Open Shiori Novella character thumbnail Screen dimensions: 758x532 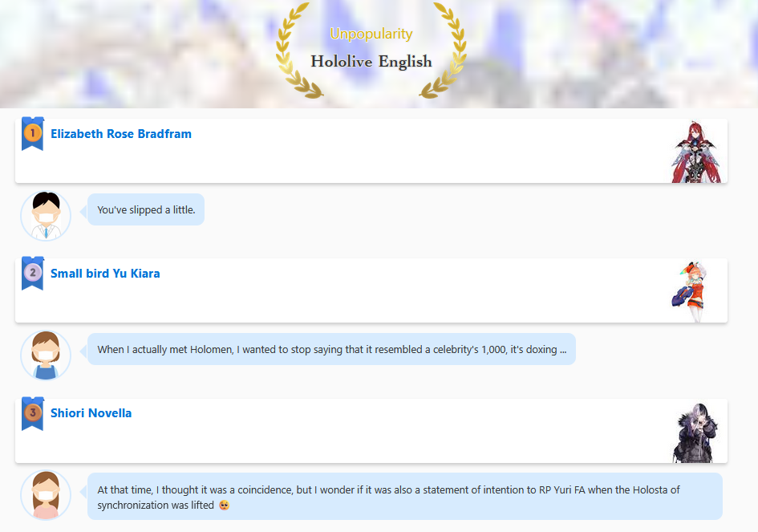(695, 433)
